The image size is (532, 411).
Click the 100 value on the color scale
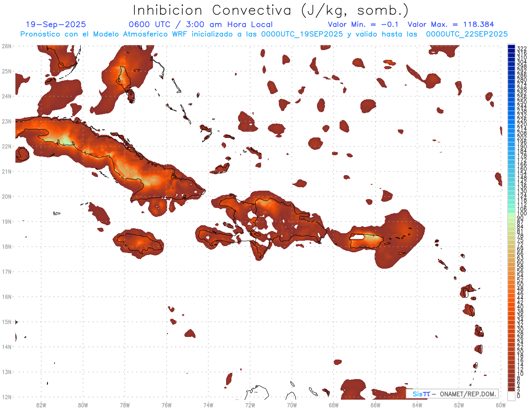click(521, 214)
